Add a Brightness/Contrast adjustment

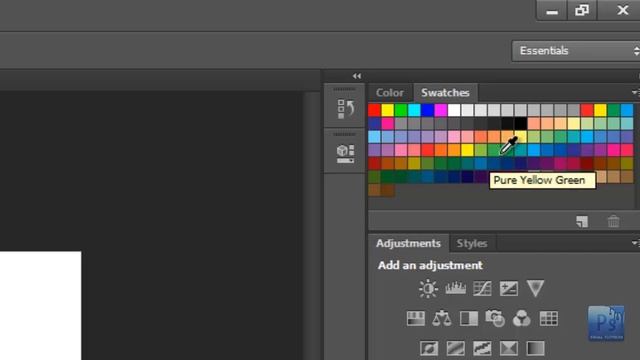[428, 289]
